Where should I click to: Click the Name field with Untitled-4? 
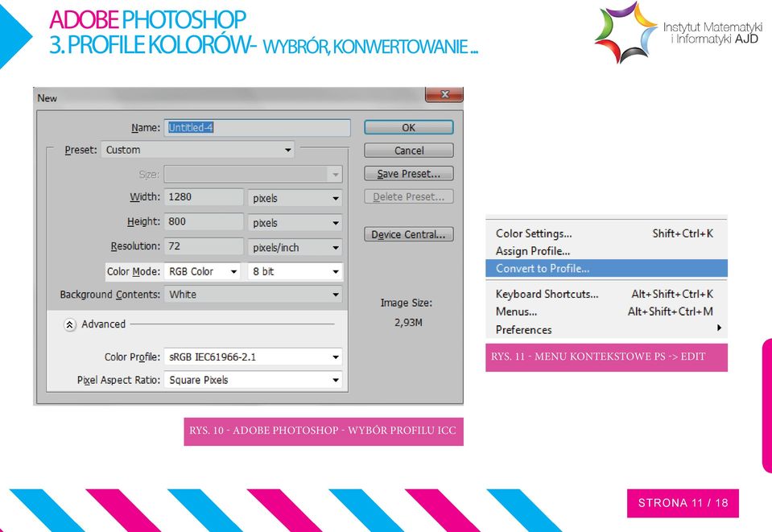(x=257, y=127)
